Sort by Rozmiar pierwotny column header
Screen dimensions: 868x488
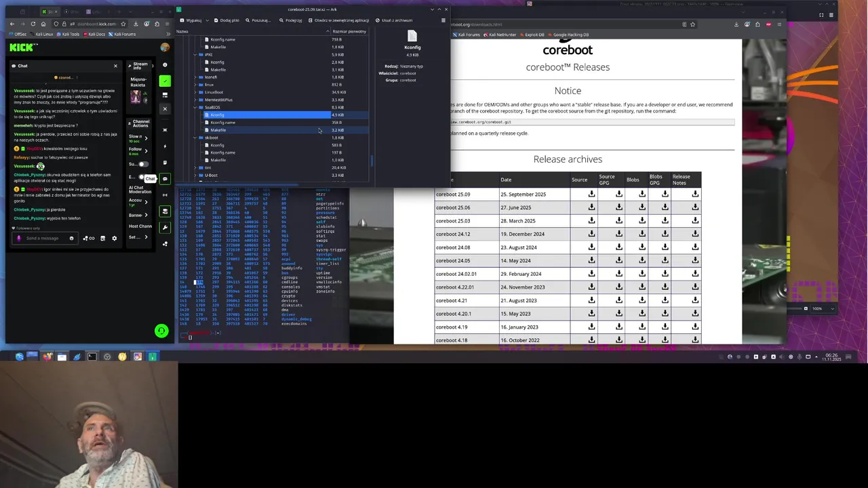tap(349, 31)
